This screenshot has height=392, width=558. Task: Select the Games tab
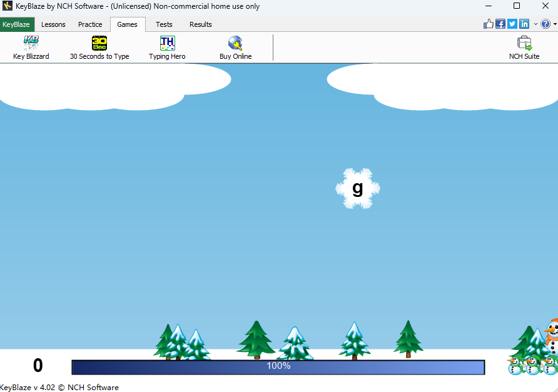tap(128, 24)
